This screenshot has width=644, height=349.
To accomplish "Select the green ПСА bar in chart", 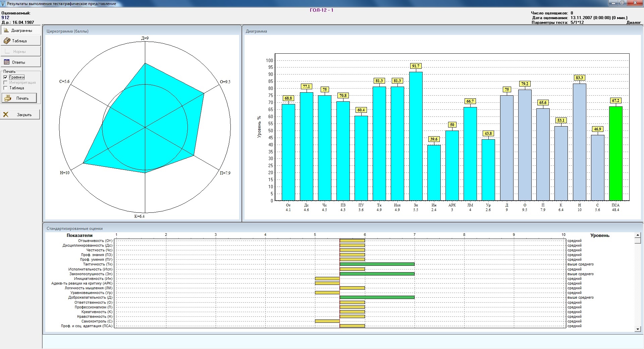I will coord(615,154).
